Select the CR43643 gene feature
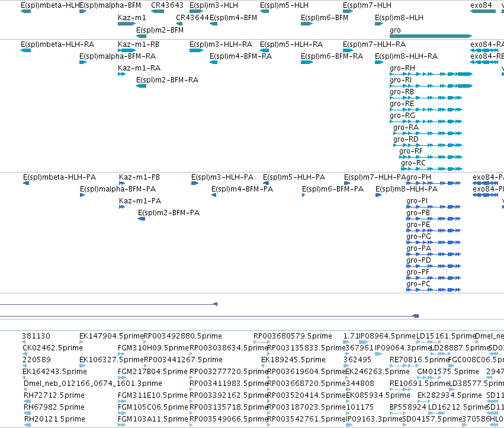Screen dimensions: 504x428 point(158,11)
